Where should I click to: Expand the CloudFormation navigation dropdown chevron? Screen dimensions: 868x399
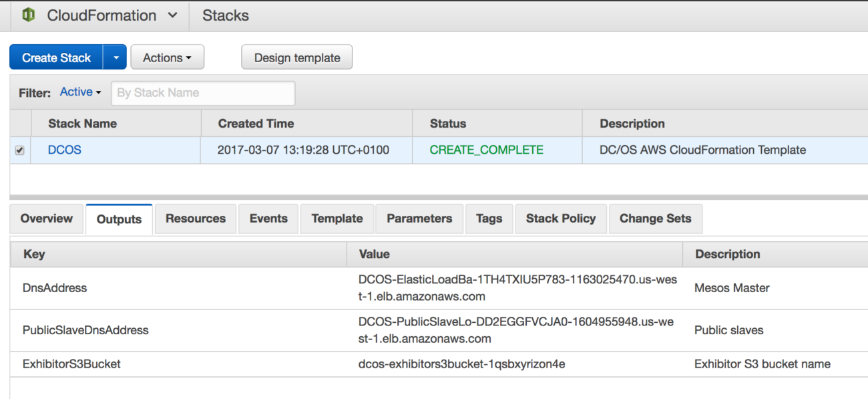tap(172, 15)
